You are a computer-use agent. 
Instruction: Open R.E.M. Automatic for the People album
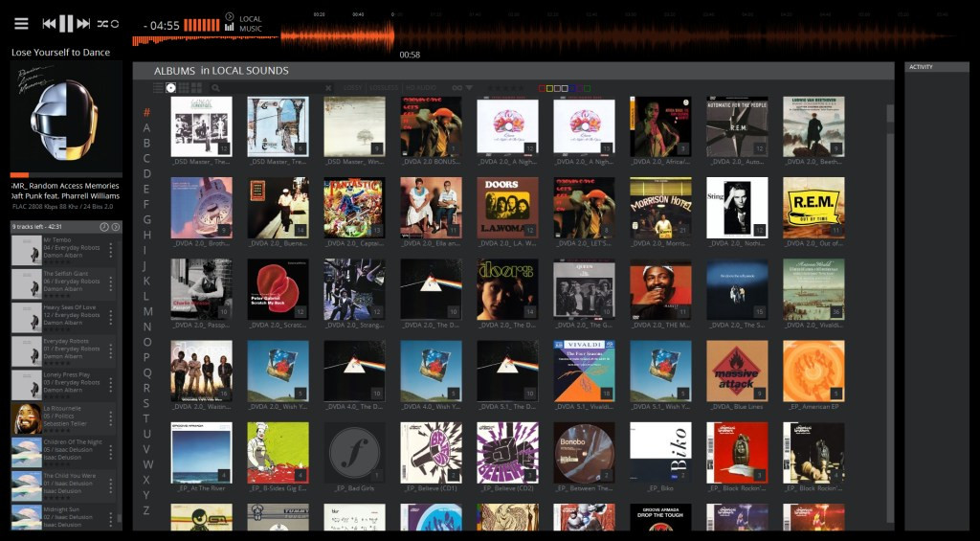tap(737, 126)
